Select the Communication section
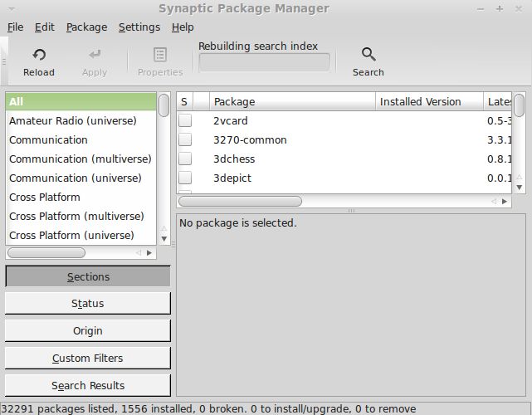Viewport: 532px width, 415px height. click(81, 139)
